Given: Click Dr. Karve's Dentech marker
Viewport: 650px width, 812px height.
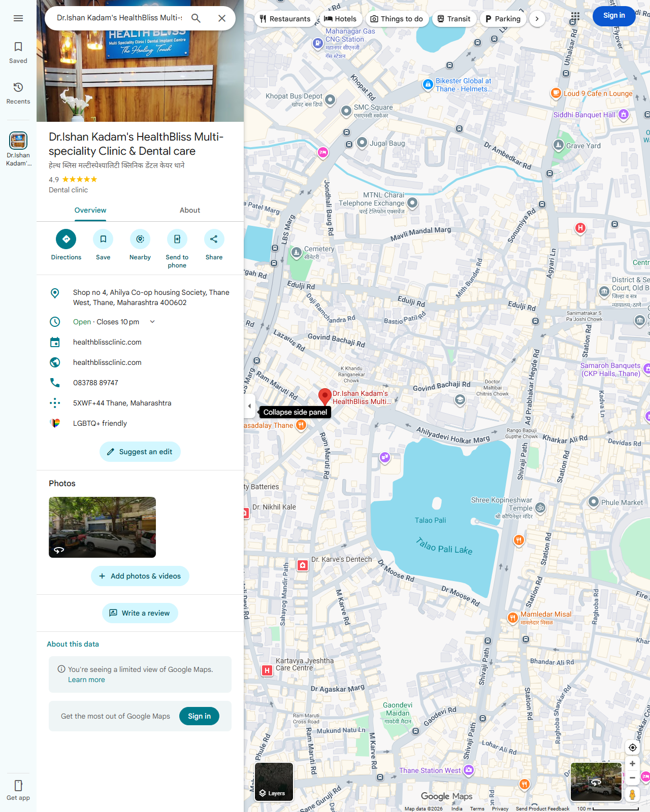Looking at the screenshot, I should click(x=303, y=565).
